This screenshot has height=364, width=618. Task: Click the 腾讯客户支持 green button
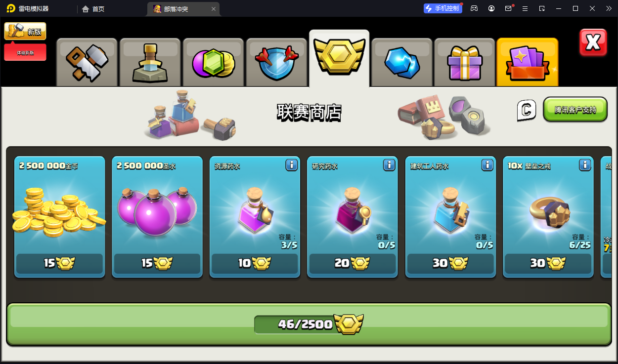coord(575,110)
